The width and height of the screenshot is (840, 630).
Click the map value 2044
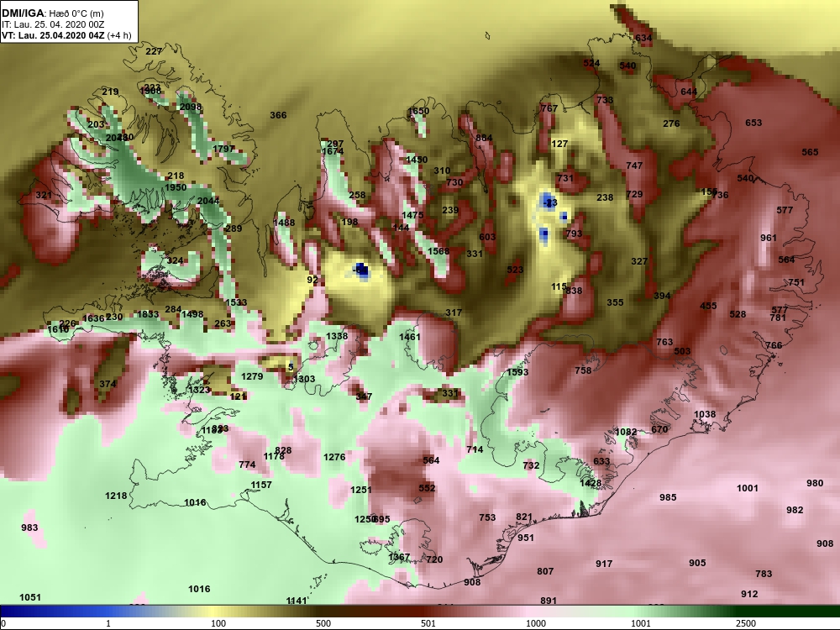[x=207, y=201]
